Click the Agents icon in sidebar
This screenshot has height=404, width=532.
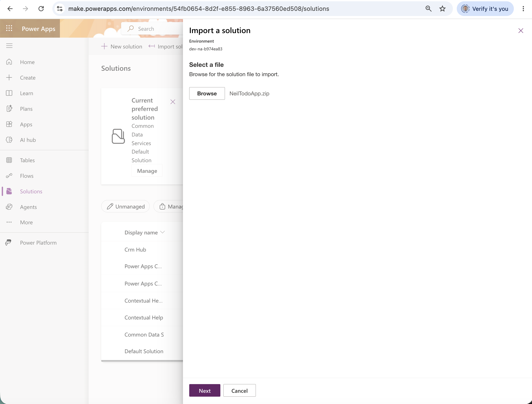coord(9,207)
